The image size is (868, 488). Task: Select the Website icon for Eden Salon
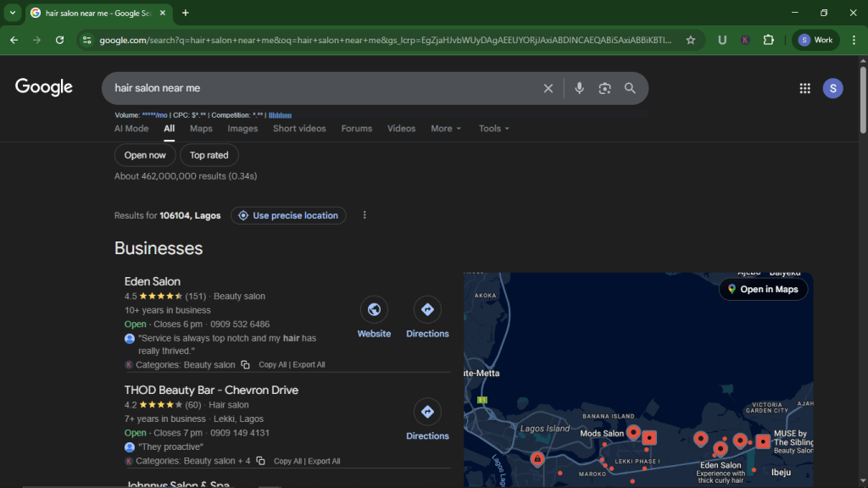click(x=374, y=309)
